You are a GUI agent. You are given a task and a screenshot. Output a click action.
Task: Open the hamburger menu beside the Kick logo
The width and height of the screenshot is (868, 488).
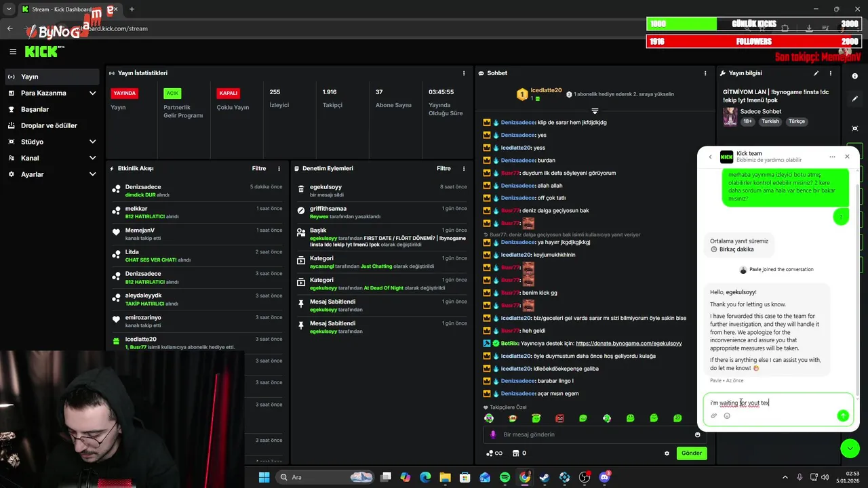pos(13,52)
